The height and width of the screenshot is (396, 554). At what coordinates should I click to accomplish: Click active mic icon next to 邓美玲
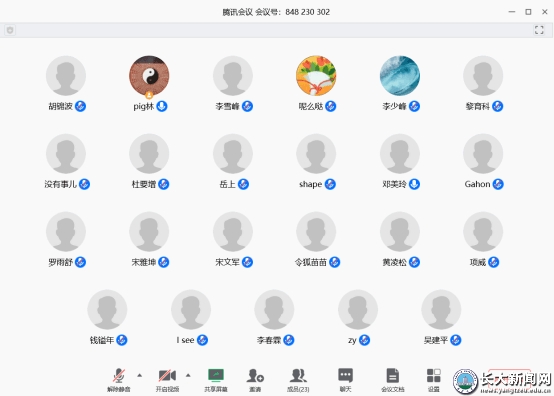(x=414, y=184)
